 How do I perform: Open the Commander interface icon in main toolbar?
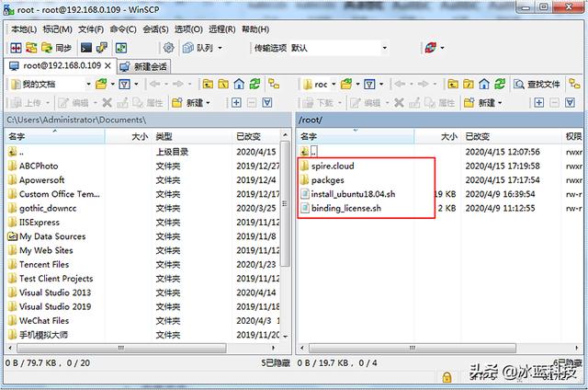coord(16,48)
